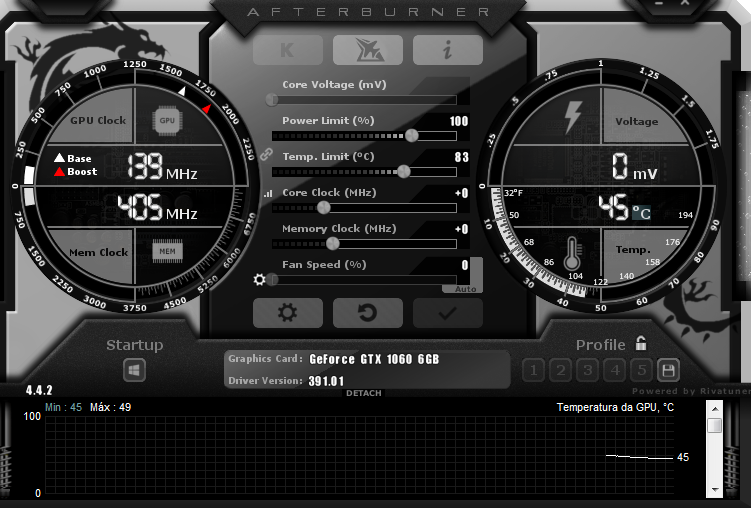Click version number 4.4.2

pyautogui.click(x=39, y=390)
